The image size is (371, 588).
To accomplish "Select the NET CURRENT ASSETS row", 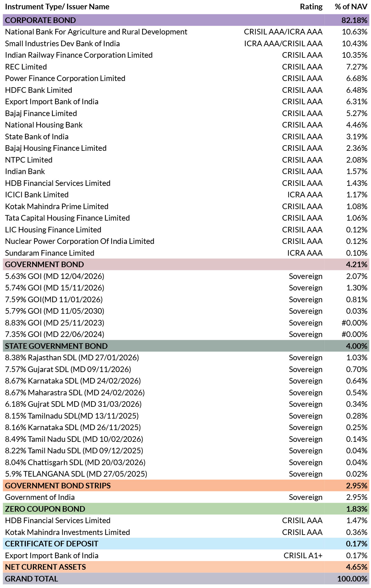I will [x=186, y=567].
